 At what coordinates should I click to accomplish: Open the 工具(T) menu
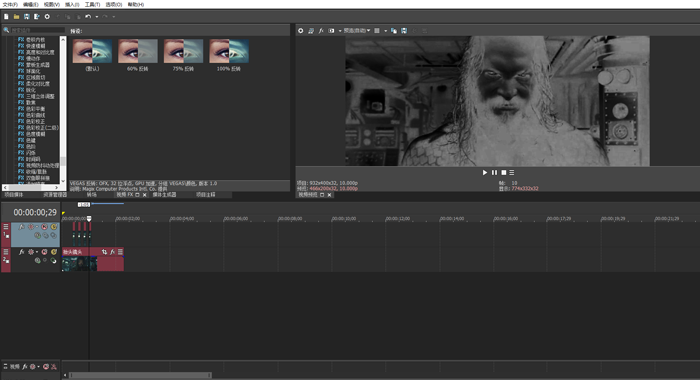92,4
